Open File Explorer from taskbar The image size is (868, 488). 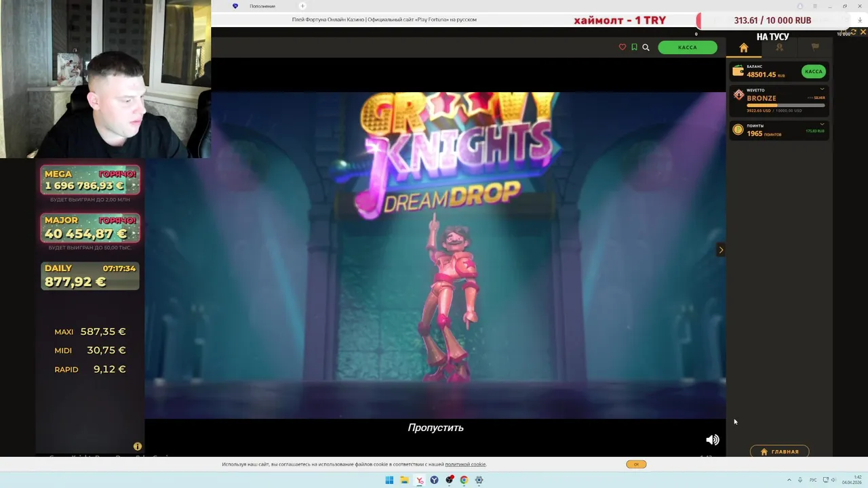(x=404, y=480)
